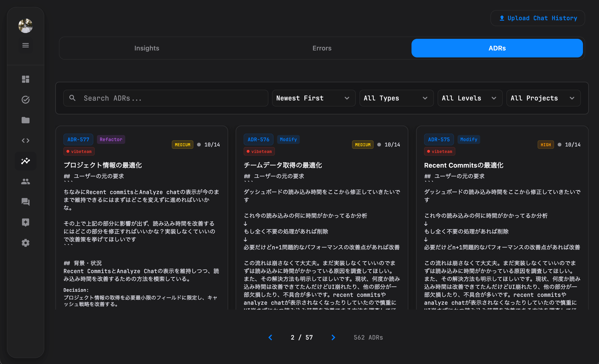
Task: Open the team members section
Action: [x=25, y=182]
